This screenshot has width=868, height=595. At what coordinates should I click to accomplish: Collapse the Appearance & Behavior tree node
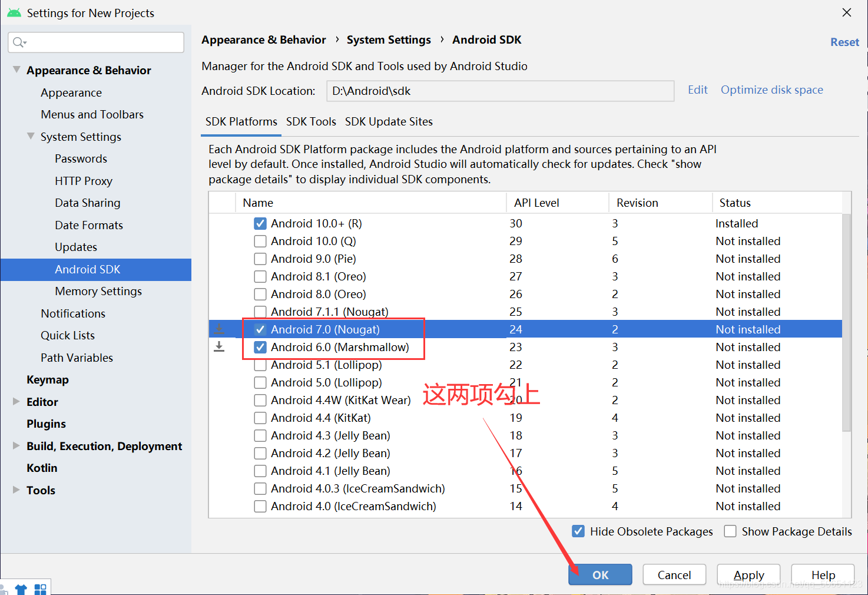pyautogui.click(x=16, y=70)
